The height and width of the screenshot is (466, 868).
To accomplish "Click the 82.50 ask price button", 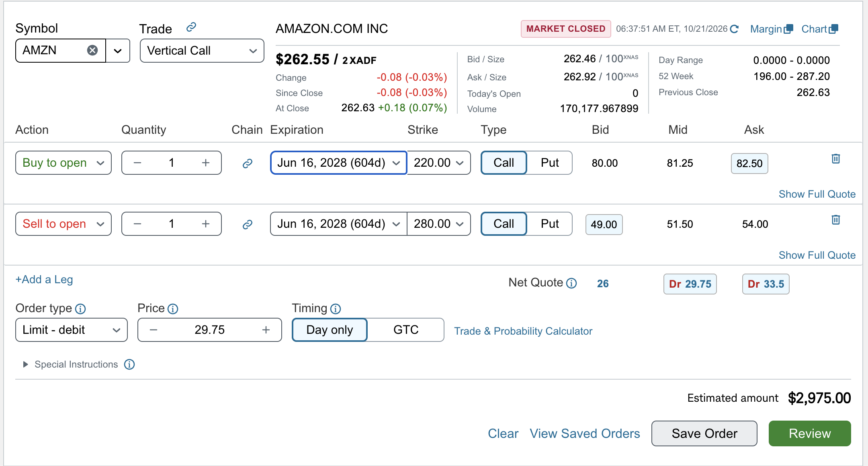I will (x=749, y=164).
